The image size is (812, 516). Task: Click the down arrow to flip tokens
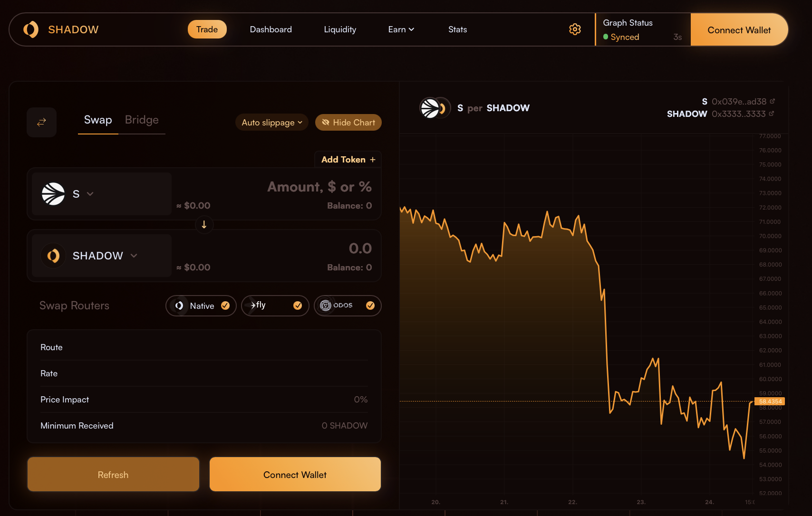pyautogui.click(x=204, y=224)
